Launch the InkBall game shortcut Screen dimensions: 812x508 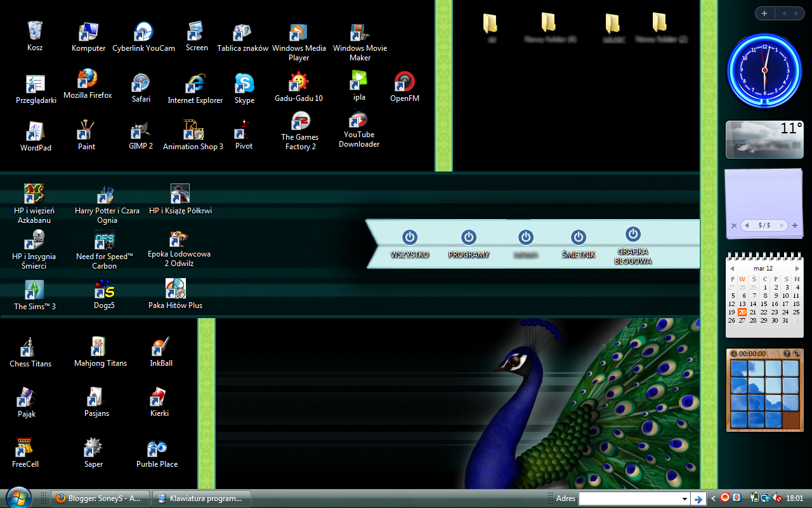click(161, 352)
